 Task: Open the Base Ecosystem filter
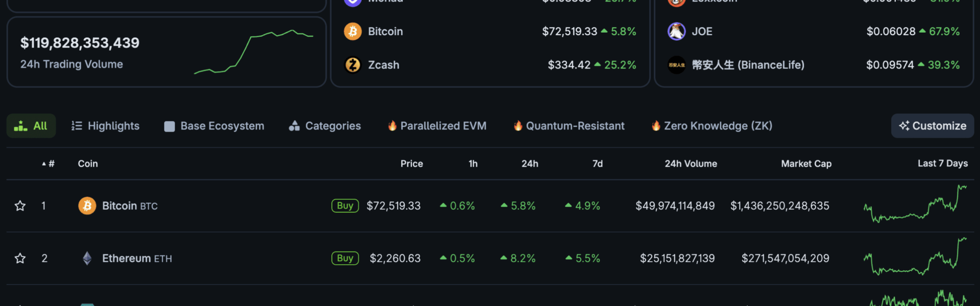(x=214, y=126)
